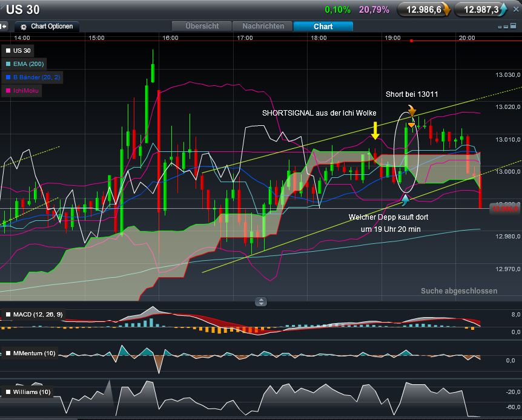Select the 'Welcher Depp kauft dort' annotation

pos(388,217)
